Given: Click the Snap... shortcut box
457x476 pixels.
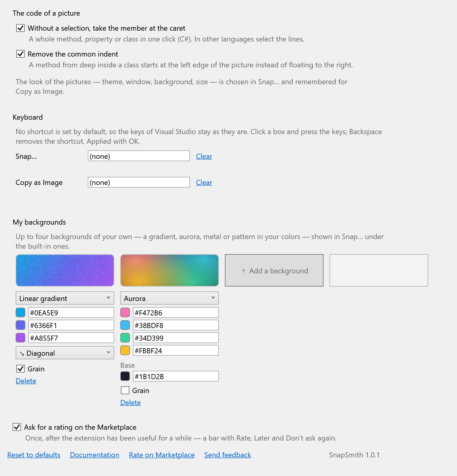Looking at the screenshot, I should (139, 156).
